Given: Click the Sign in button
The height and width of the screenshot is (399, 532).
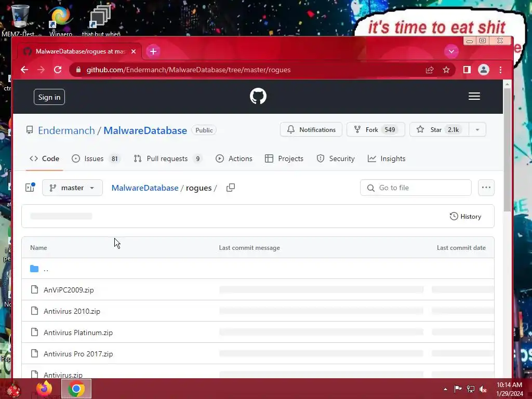Looking at the screenshot, I should point(49,97).
